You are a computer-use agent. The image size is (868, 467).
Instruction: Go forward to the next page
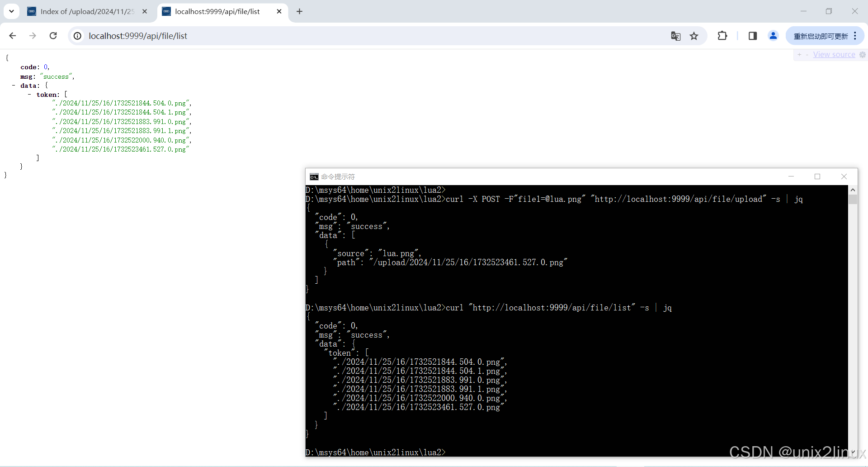pos(33,36)
